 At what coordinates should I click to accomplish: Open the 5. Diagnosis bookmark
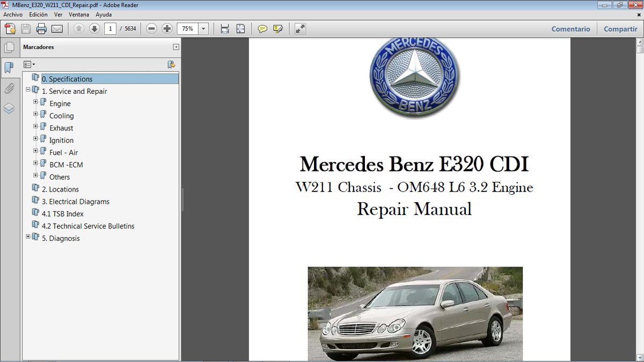tap(61, 239)
